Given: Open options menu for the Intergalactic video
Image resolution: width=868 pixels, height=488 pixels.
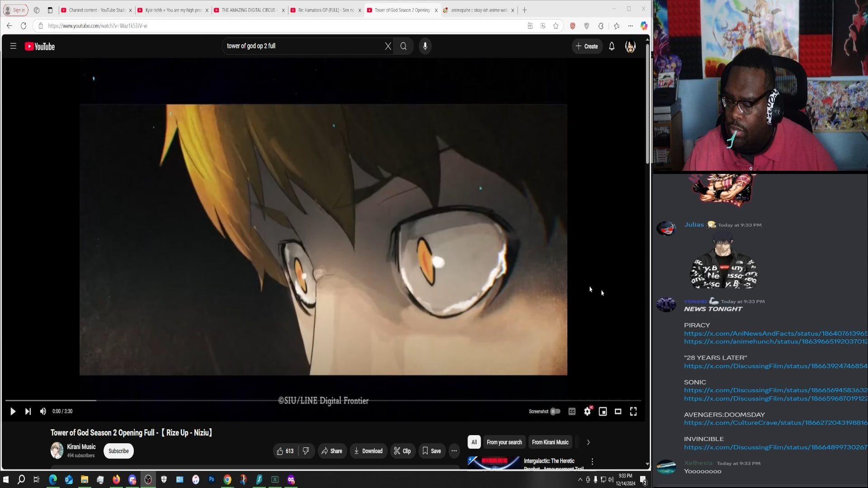Looking at the screenshot, I should pyautogui.click(x=592, y=461).
